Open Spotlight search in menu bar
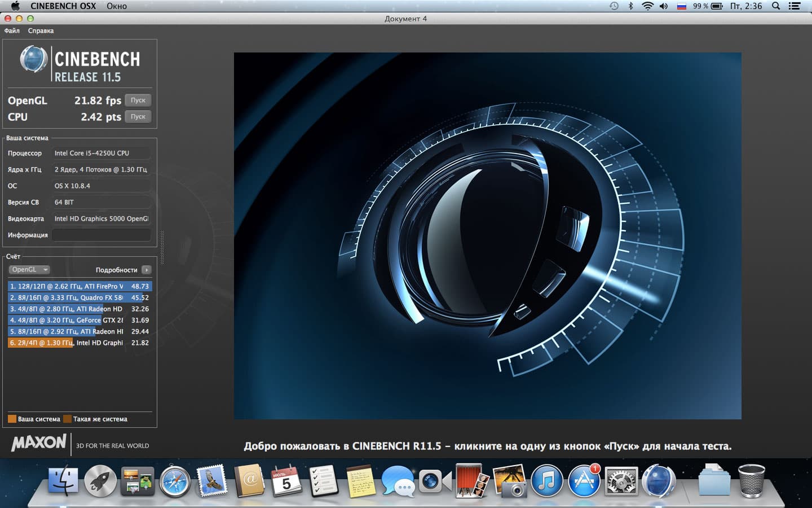Viewport: 812px width, 508px height. click(x=776, y=6)
